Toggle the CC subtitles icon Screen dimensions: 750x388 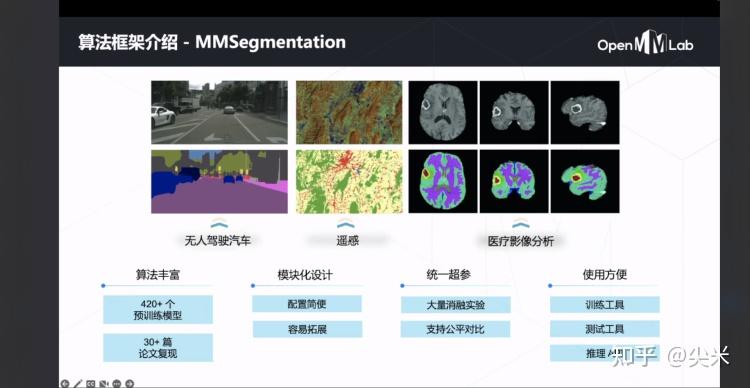point(91,383)
